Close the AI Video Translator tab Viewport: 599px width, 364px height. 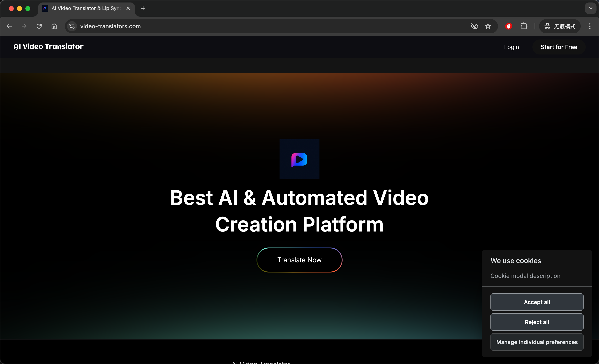click(128, 8)
